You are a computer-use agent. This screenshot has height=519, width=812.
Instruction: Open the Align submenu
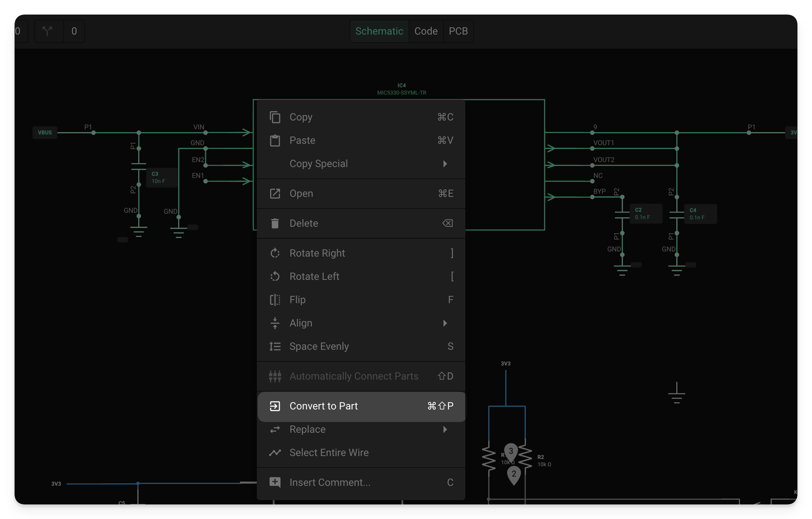(445, 323)
